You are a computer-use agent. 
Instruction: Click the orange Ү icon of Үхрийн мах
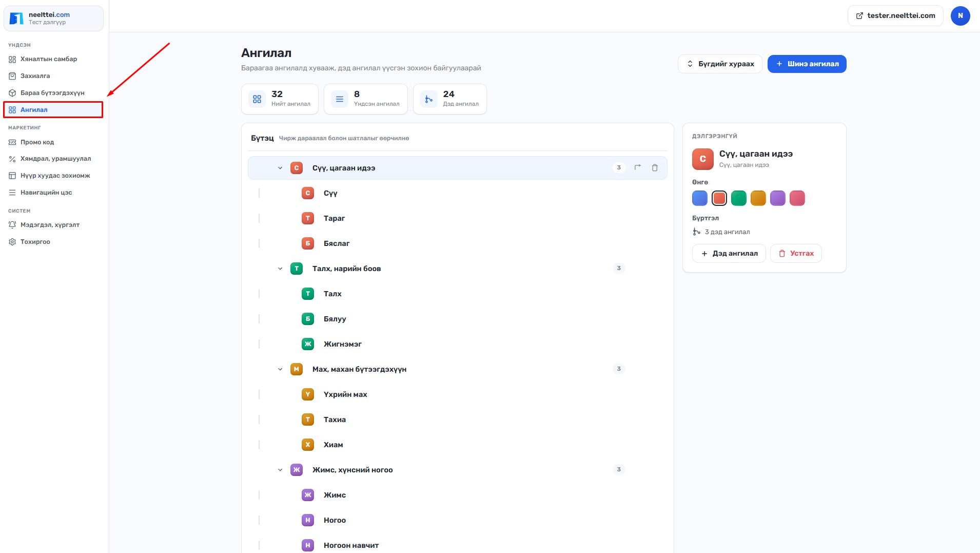tap(308, 394)
